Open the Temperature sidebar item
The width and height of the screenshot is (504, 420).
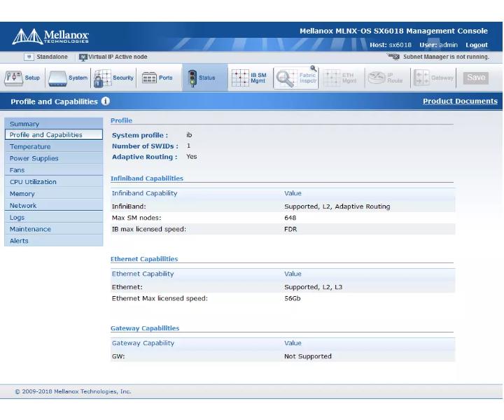pyautogui.click(x=54, y=146)
